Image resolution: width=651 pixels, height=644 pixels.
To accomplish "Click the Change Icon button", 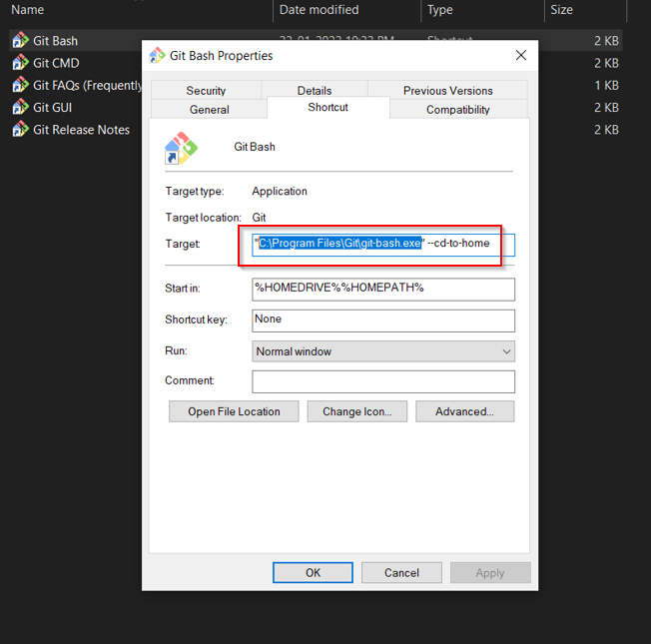I will [357, 411].
